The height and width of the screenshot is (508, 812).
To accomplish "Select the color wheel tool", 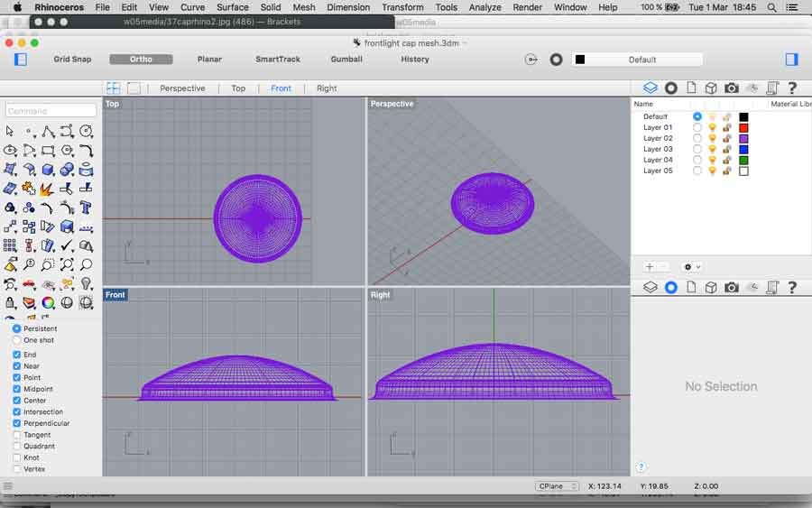I will click(x=48, y=302).
